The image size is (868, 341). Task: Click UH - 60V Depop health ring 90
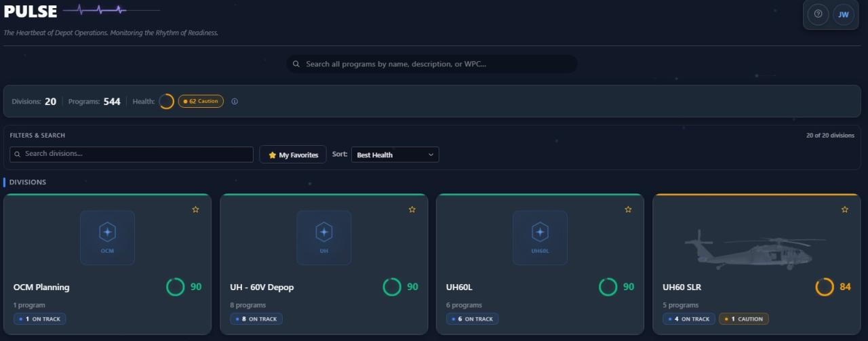click(392, 287)
